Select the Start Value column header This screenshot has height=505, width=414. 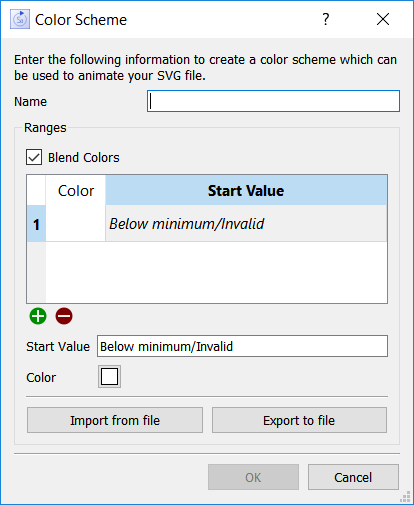(246, 190)
